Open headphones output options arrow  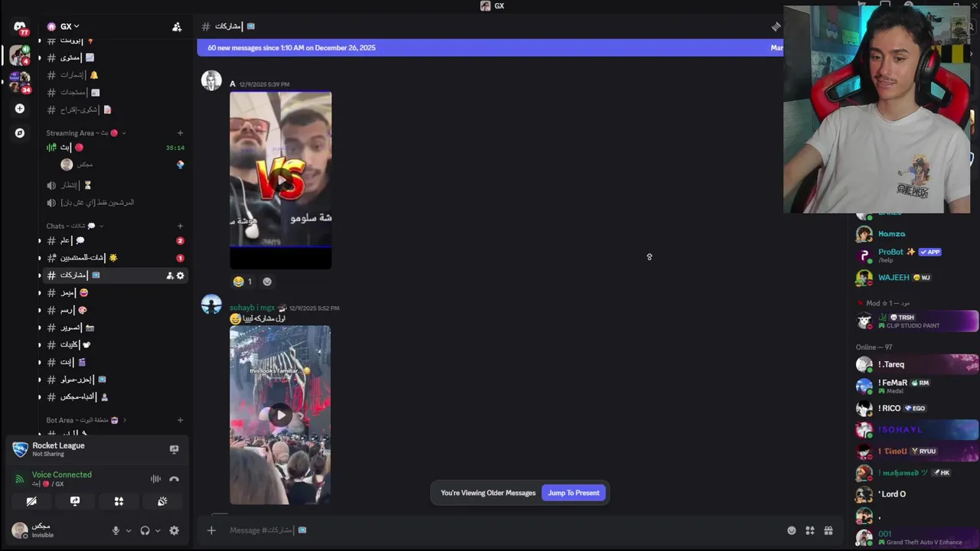tap(158, 530)
